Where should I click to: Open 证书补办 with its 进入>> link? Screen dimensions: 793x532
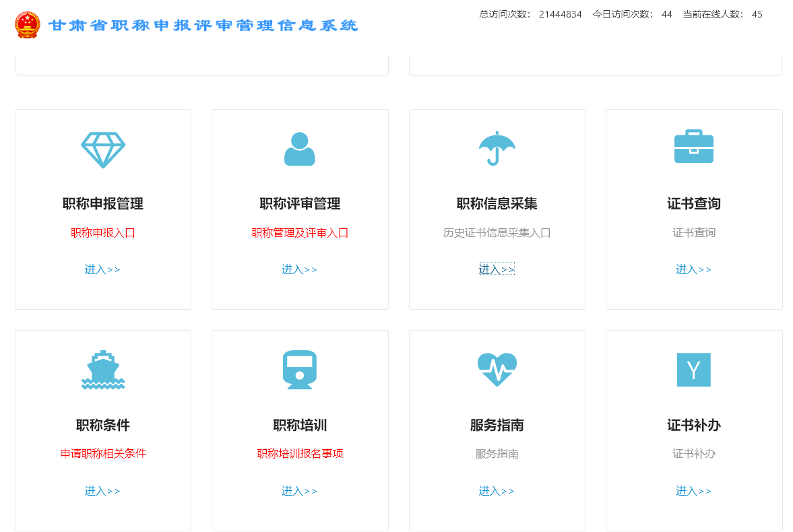[693, 490]
